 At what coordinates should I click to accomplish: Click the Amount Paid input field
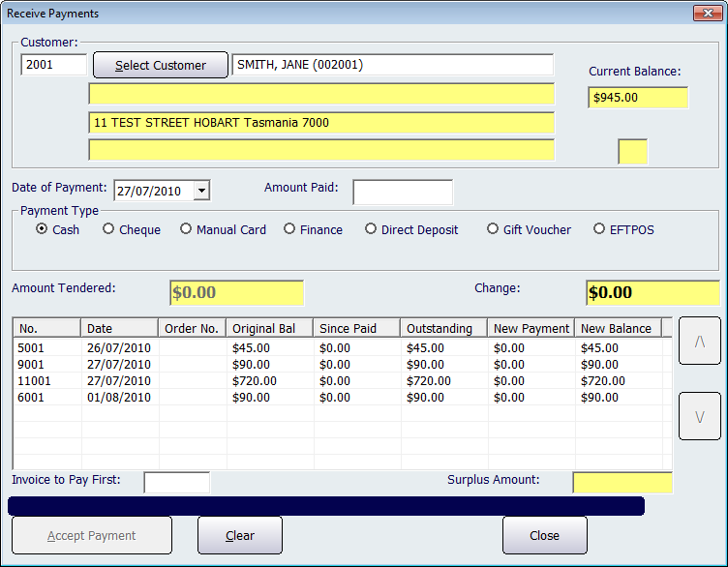coord(403,193)
